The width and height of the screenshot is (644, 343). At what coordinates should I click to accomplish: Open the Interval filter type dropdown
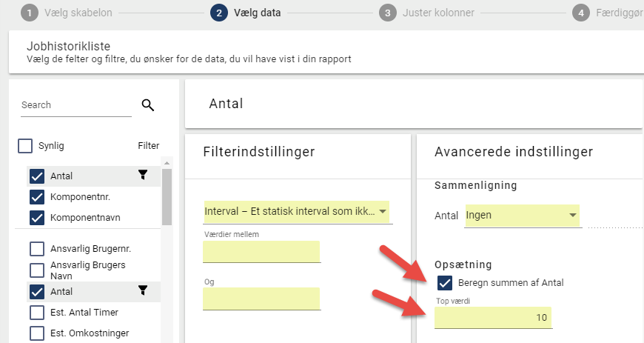(x=297, y=212)
